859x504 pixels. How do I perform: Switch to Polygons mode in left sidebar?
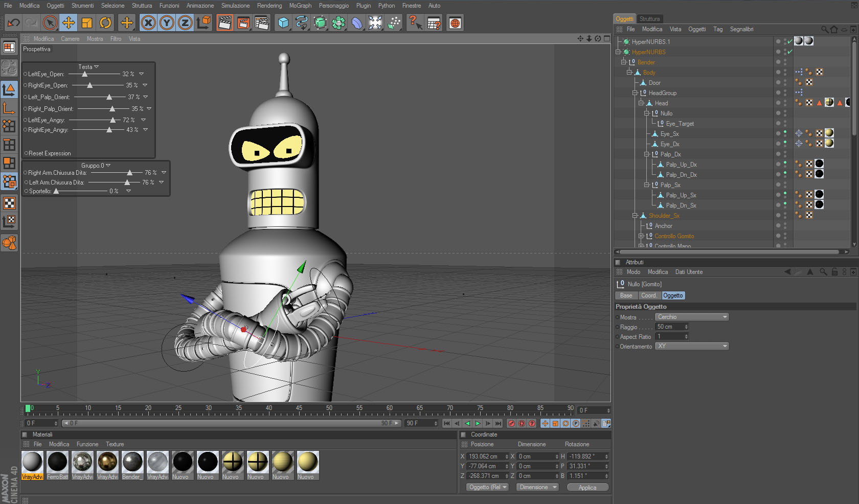(9, 163)
